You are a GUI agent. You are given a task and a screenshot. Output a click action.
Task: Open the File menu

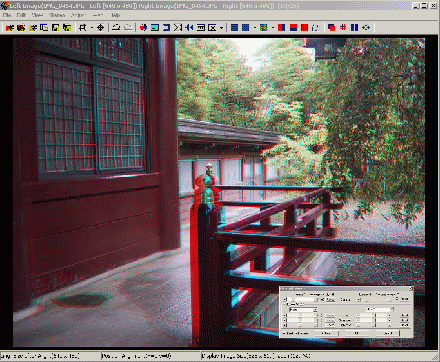7,15
